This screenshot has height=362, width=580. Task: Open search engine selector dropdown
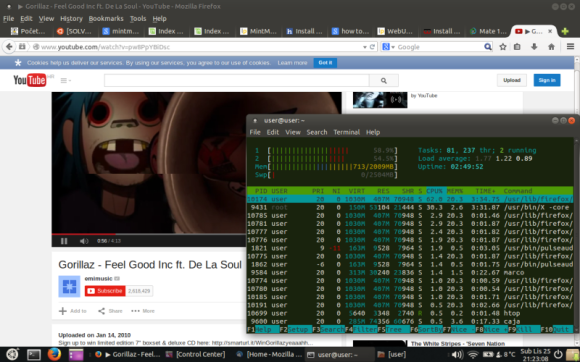click(x=388, y=47)
